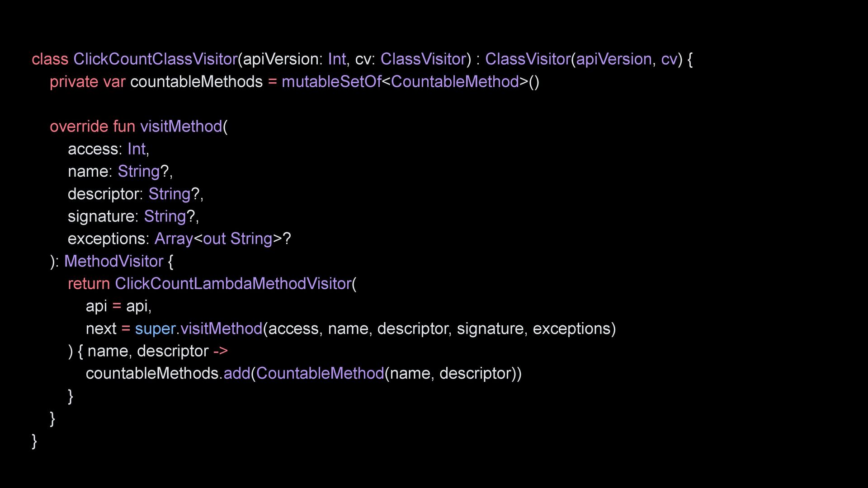Click the lambda arrow operator

221,351
